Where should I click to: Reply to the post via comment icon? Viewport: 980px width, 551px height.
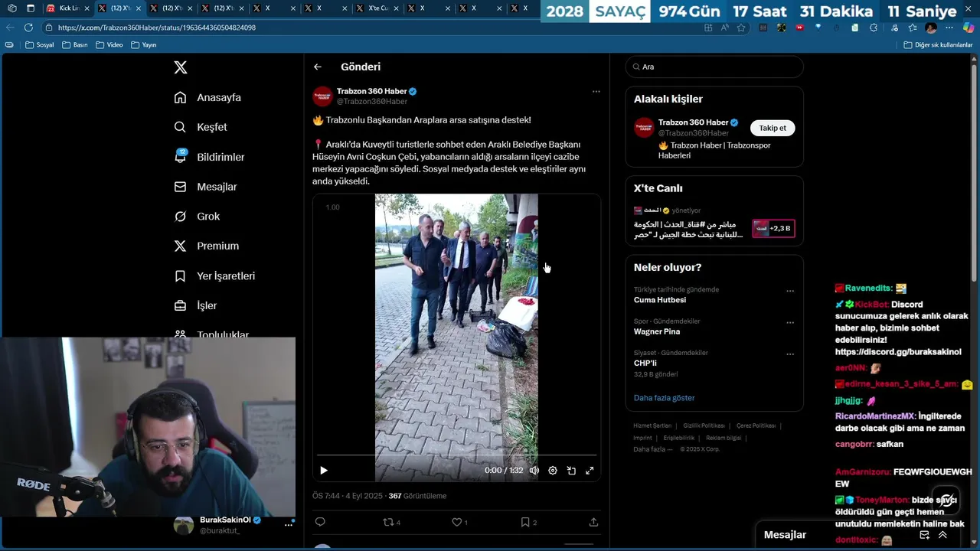pos(320,522)
